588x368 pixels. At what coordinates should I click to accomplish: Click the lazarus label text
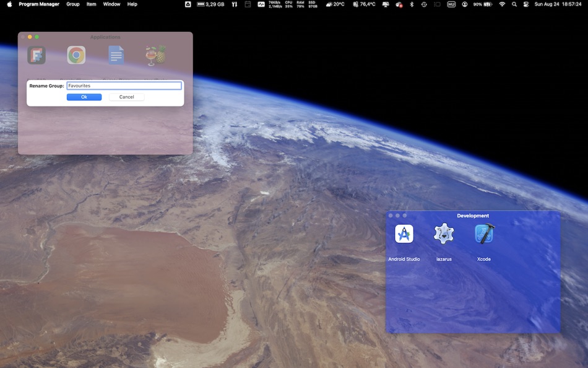click(444, 259)
